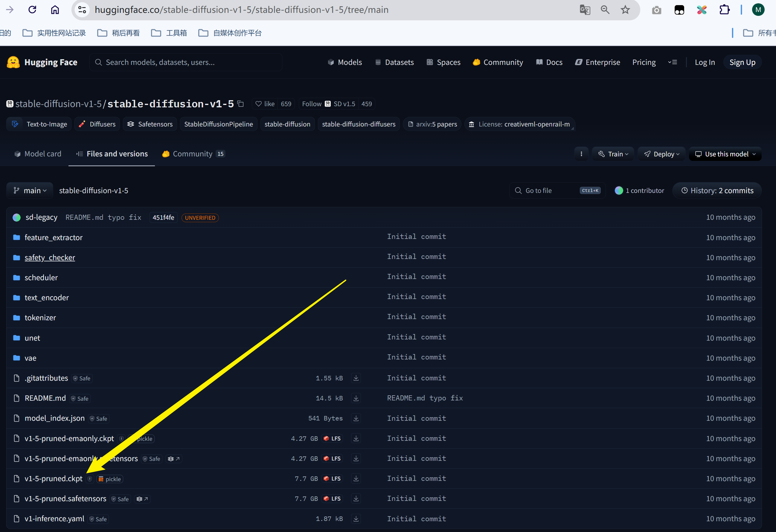Open the browser extensions puzzle icon
This screenshot has width=776, height=532.
click(724, 10)
